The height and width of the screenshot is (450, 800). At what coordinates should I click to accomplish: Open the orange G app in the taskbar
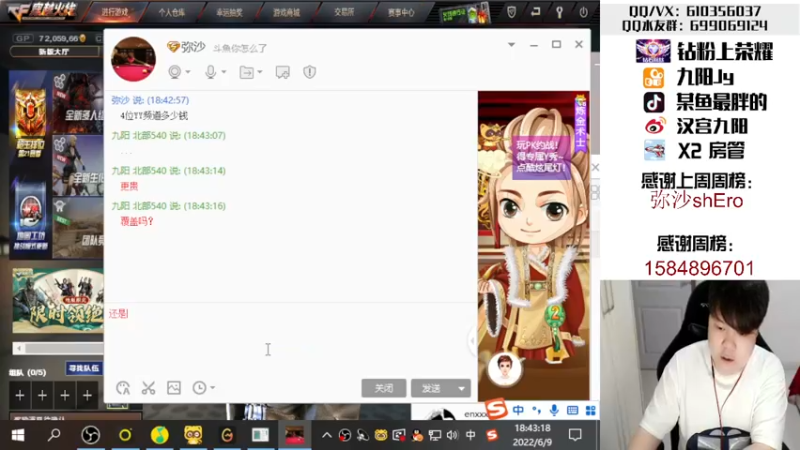tap(227, 435)
